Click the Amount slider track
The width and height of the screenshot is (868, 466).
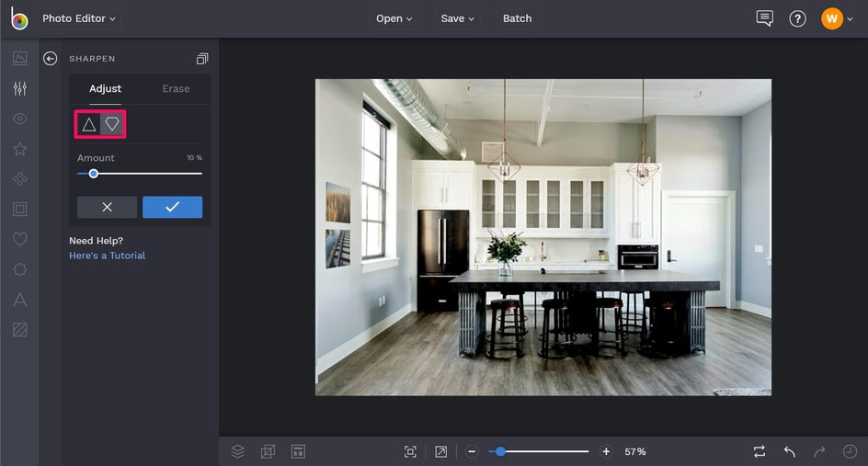147,173
